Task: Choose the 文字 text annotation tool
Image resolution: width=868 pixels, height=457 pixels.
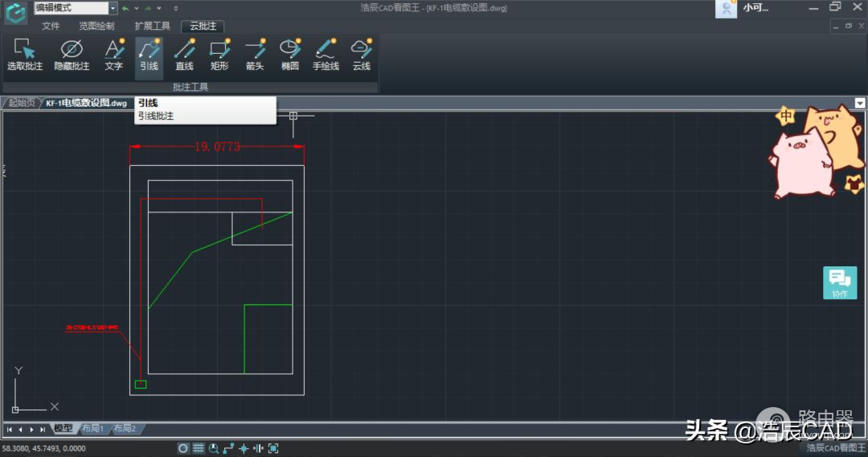Action: [114, 55]
